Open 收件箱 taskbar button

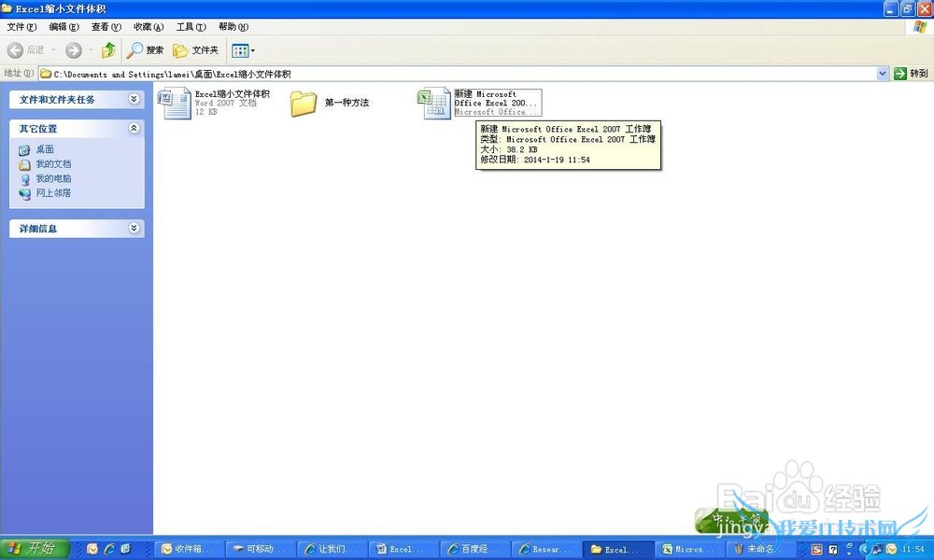pos(190,549)
